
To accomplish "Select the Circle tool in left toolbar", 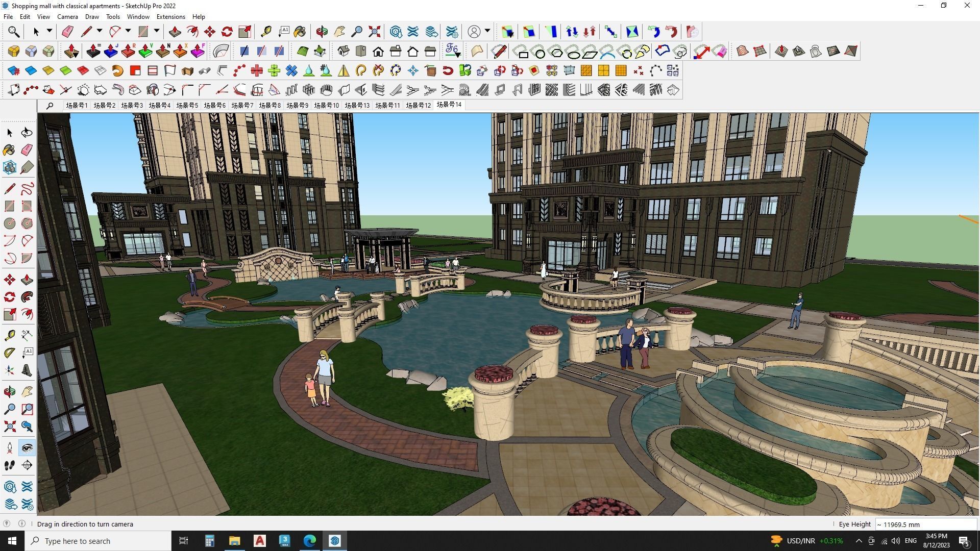I will tap(10, 223).
